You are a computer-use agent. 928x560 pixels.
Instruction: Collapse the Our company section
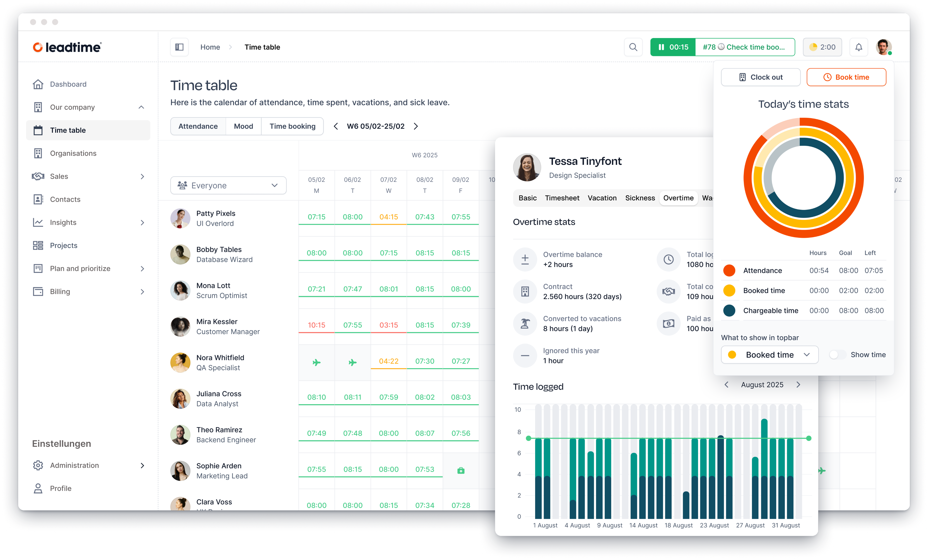click(x=141, y=107)
